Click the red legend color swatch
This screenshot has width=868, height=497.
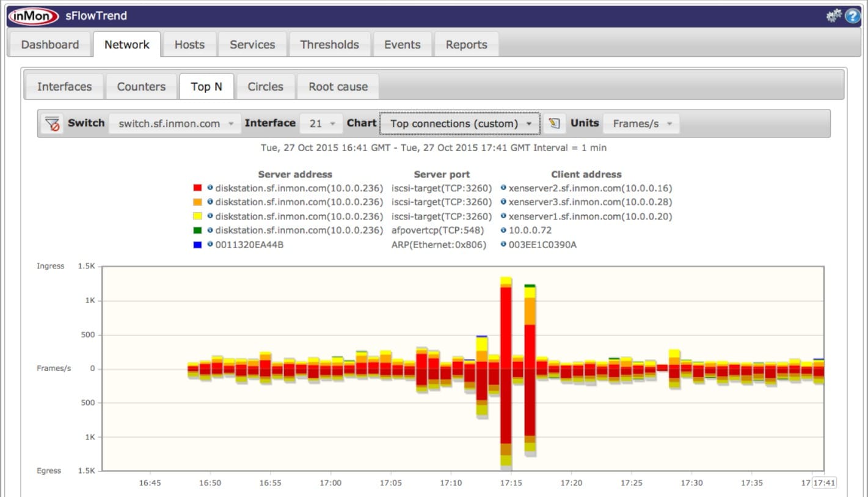(197, 188)
